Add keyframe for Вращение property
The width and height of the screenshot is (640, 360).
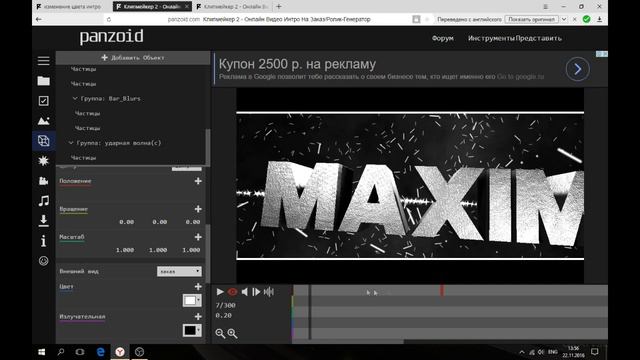pyautogui.click(x=198, y=209)
